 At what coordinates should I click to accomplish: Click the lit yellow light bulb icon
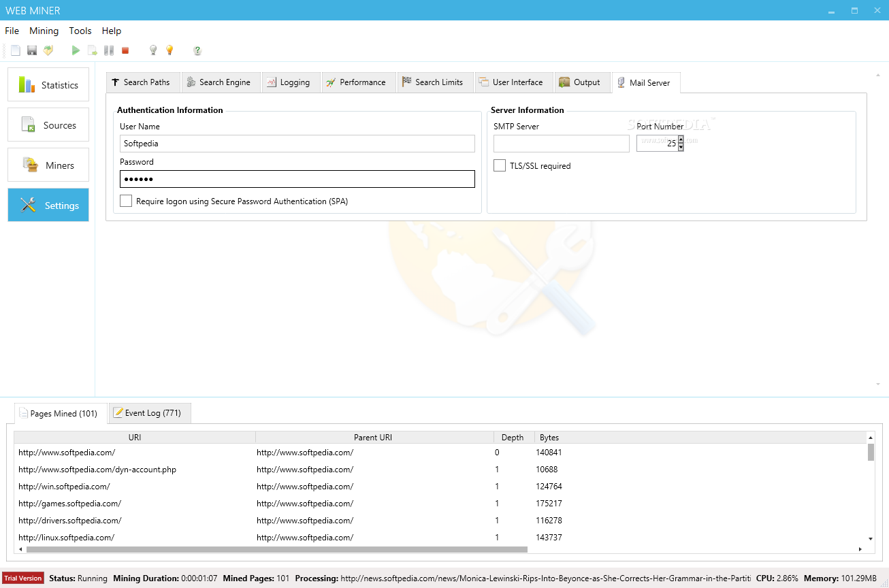169,50
